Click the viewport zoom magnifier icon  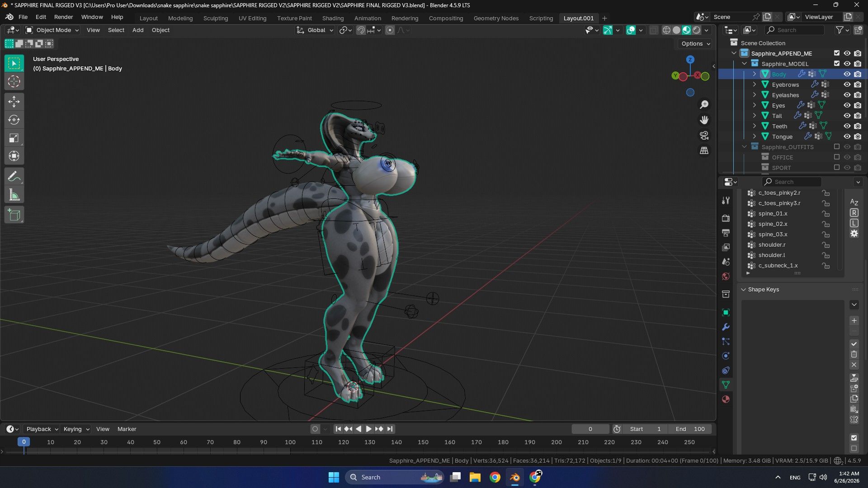(704, 105)
